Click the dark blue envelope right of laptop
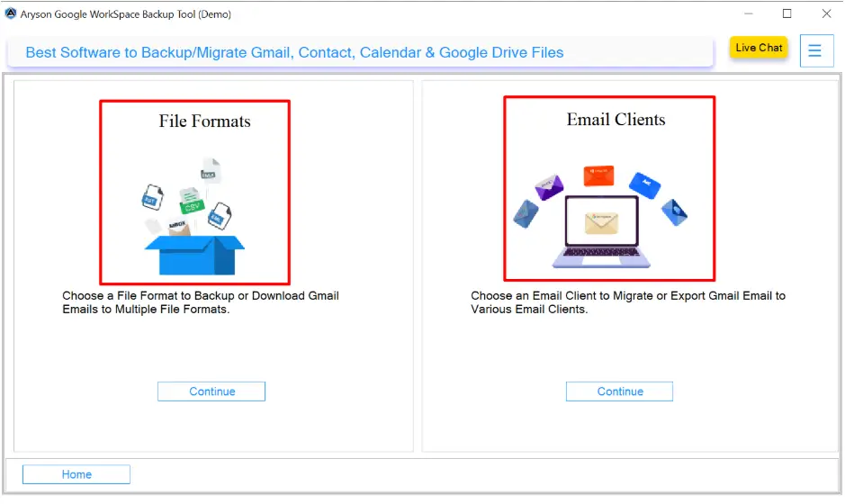The width and height of the screenshot is (845, 504). click(675, 211)
